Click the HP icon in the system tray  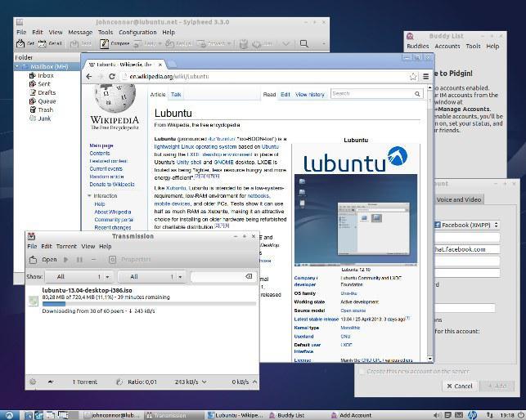pyautogui.click(x=472, y=415)
